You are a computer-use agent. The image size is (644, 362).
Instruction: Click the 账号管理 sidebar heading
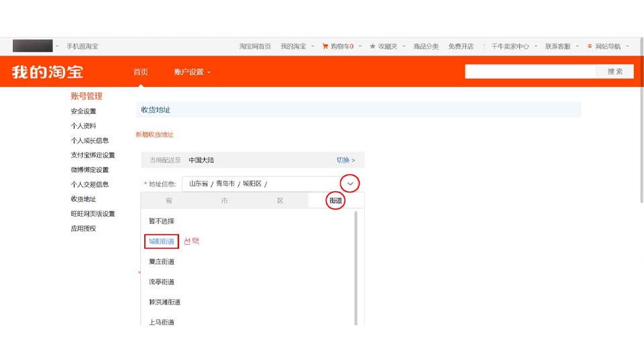coord(87,96)
